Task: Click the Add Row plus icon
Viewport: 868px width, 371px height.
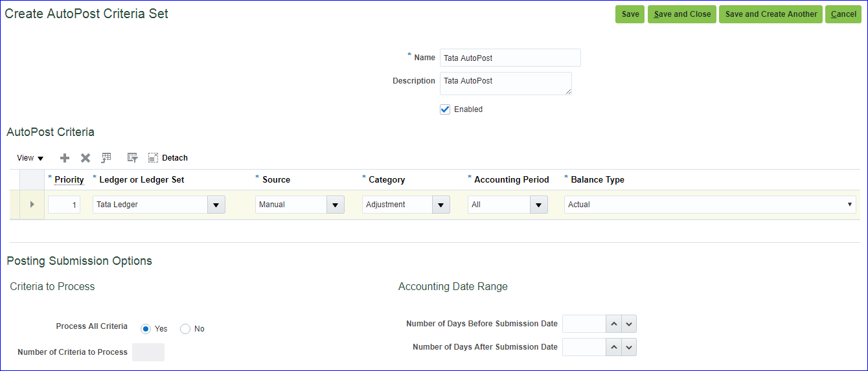Action: click(x=65, y=158)
